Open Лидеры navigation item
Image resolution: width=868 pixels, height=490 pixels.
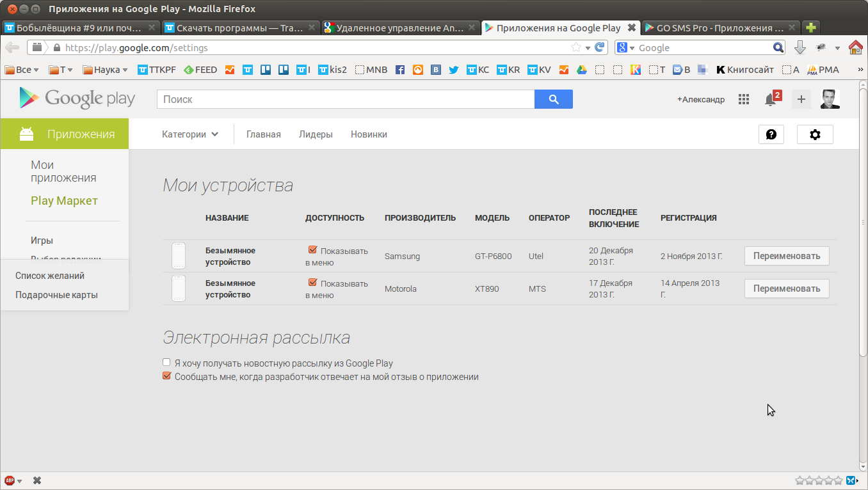tap(316, 134)
